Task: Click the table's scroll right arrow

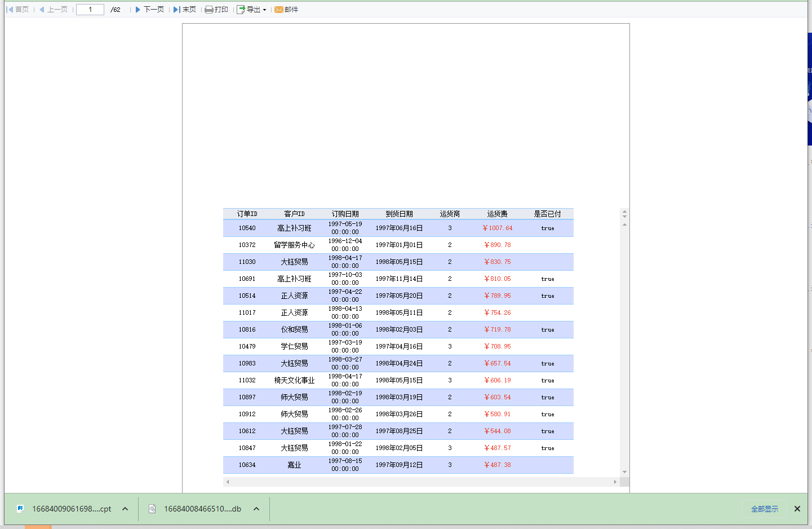Action: pos(615,482)
